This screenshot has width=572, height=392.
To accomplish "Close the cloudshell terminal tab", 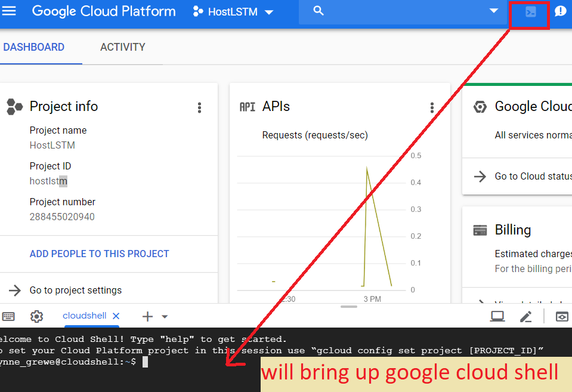I will [116, 316].
